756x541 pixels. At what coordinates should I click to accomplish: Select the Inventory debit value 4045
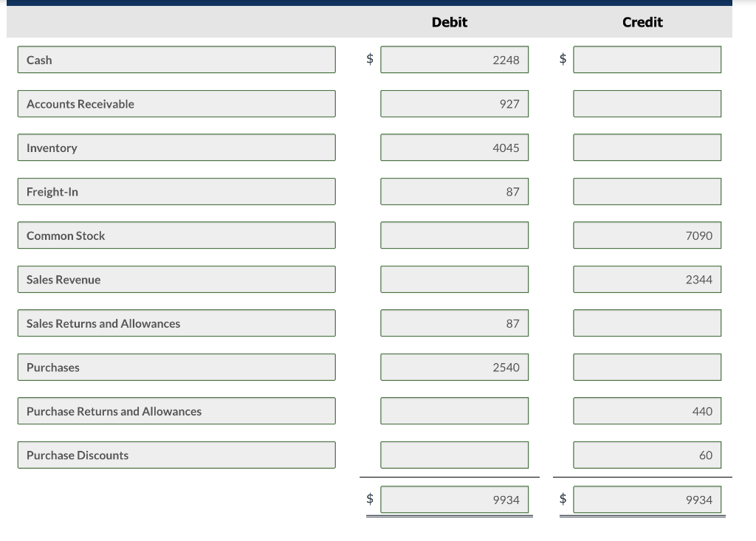click(453, 147)
